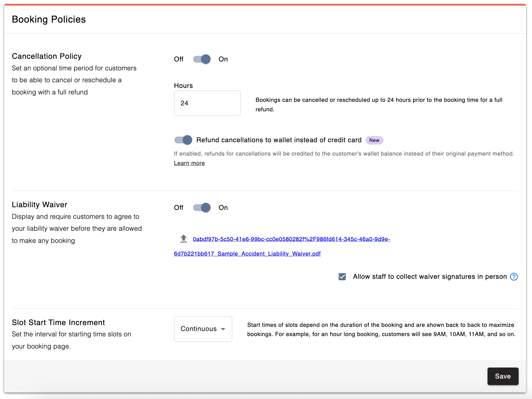Open the Continuous slot increment dropdown

(x=203, y=329)
